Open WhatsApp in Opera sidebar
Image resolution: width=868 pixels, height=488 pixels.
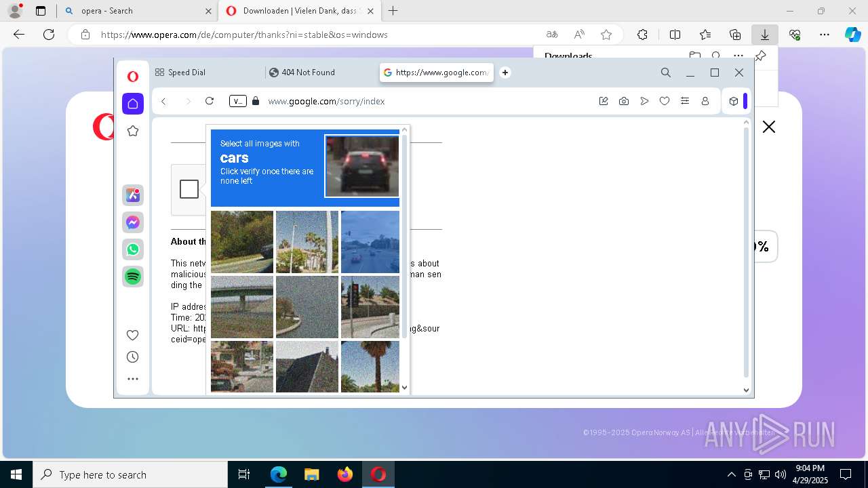[x=133, y=249]
